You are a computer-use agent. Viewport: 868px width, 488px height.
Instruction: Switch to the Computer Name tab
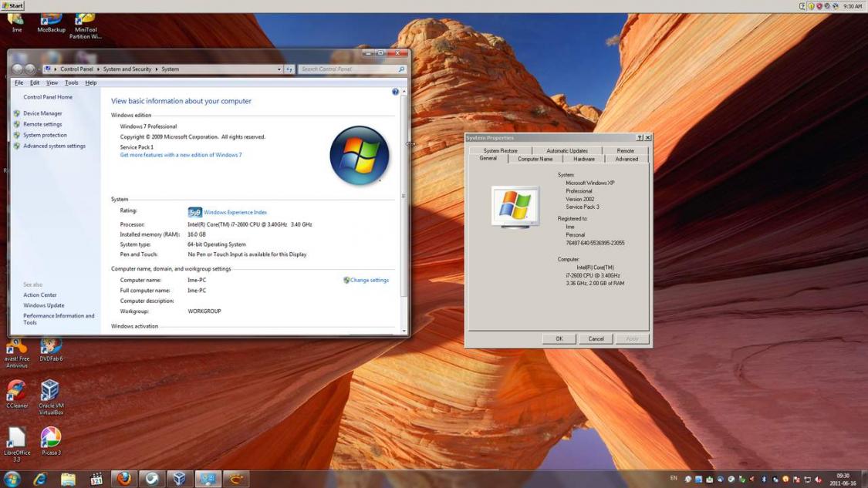(x=535, y=159)
